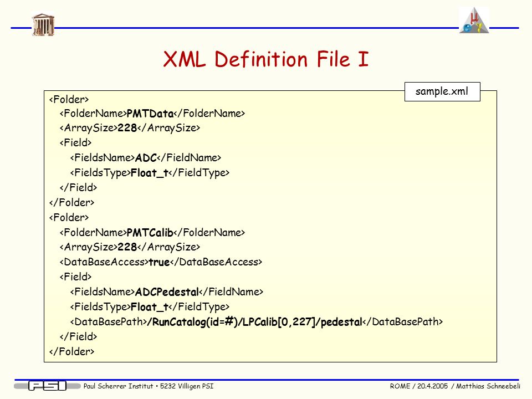Click 'Paul Scherrer Institut • 5232 Villigen PSI'
This screenshot has width=532, height=399.
[149, 386]
